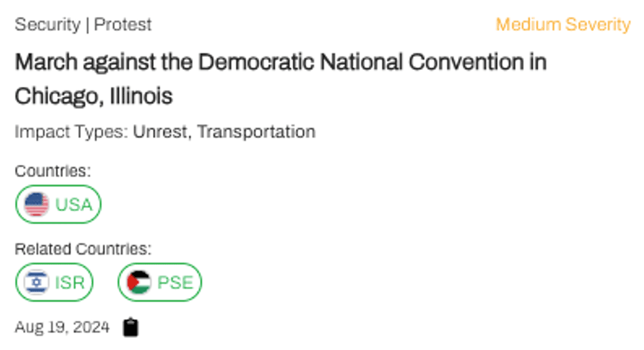Screen dimensions: 644x350
Task: Click the right edge of the USA chip
Action: (x=97, y=205)
